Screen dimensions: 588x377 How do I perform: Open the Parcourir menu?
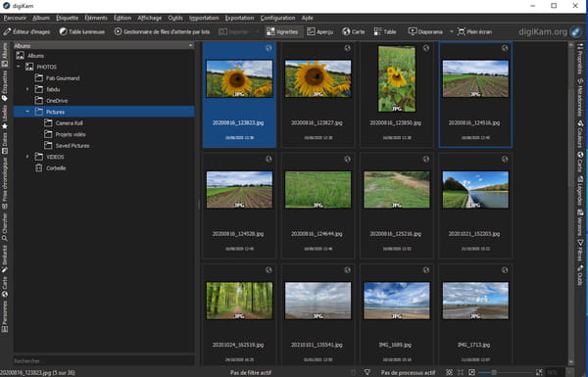click(x=15, y=18)
